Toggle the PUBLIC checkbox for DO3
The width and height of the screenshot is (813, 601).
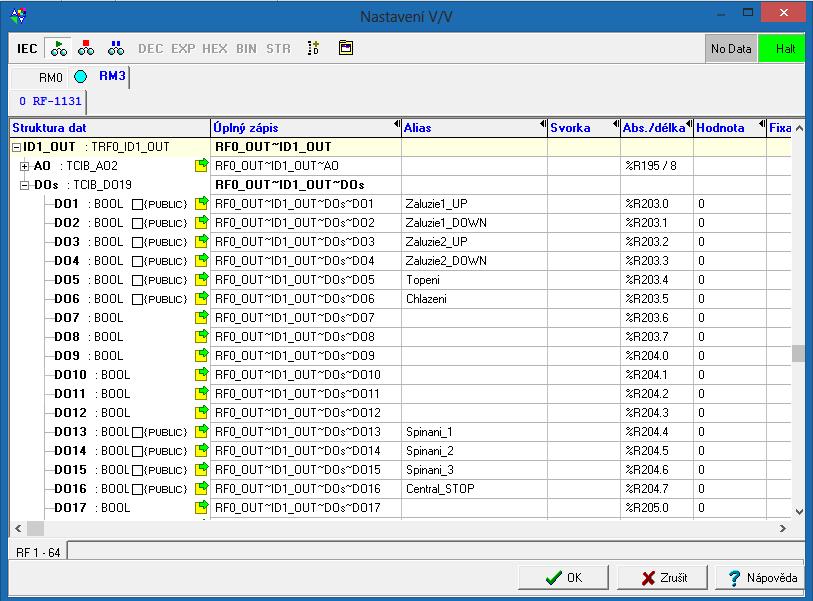coord(137,242)
